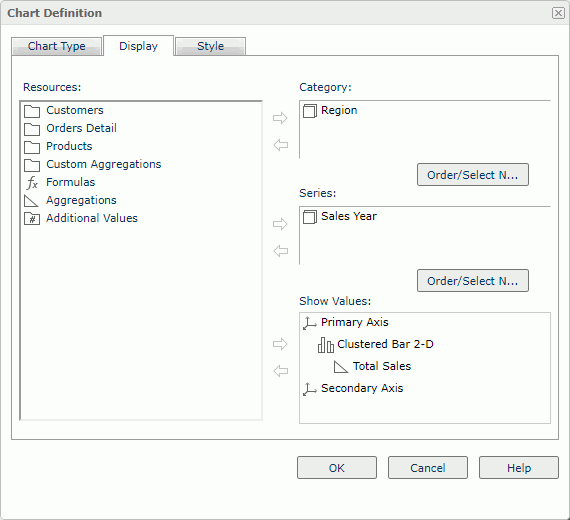The height and width of the screenshot is (520, 570).
Task: Click the Region cube icon in Category
Action: [x=310, y=111]
